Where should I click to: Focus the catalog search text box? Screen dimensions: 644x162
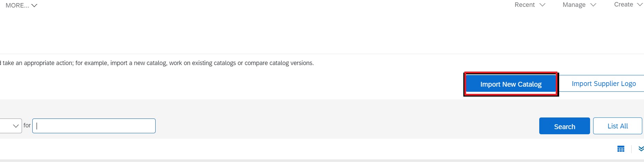click(x=94, y=126)
